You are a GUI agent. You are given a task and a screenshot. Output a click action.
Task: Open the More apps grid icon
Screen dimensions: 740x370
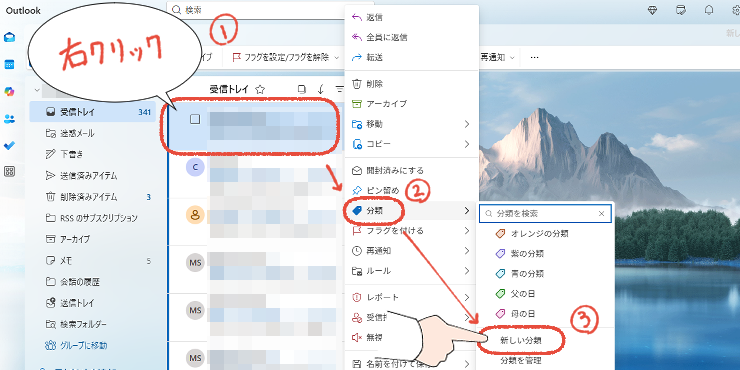[x=9, y=171]
